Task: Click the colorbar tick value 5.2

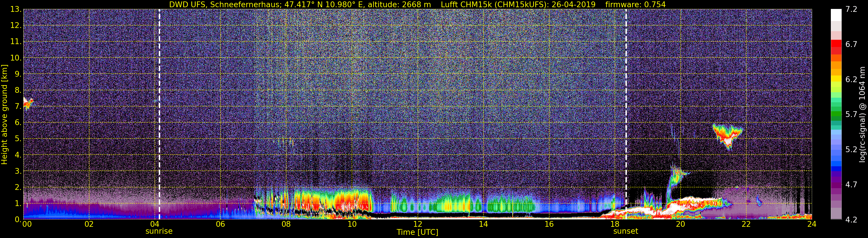Action: (x=851, y=150)
